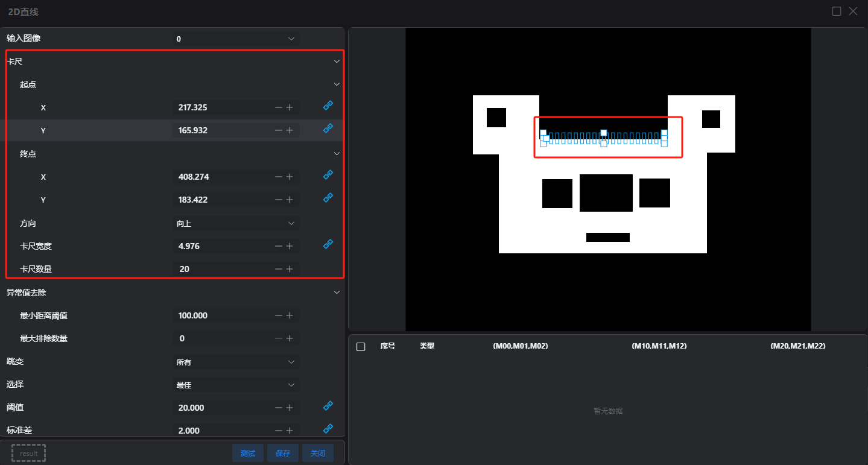Click the (M00,M01,M02) column header

pos(521,346)
